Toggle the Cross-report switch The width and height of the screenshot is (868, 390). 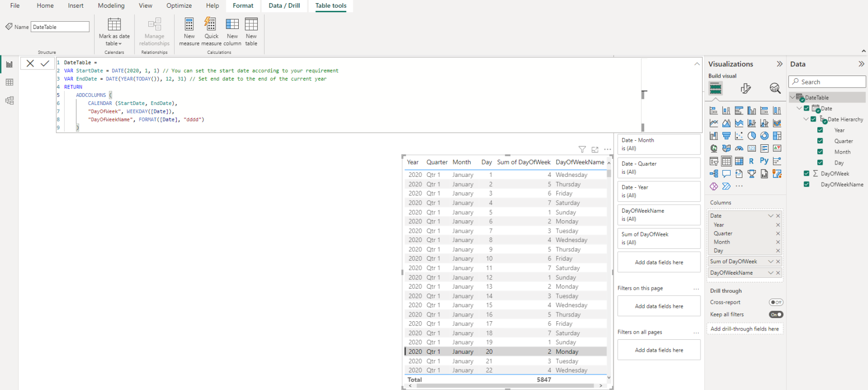[x=776, y=302]
